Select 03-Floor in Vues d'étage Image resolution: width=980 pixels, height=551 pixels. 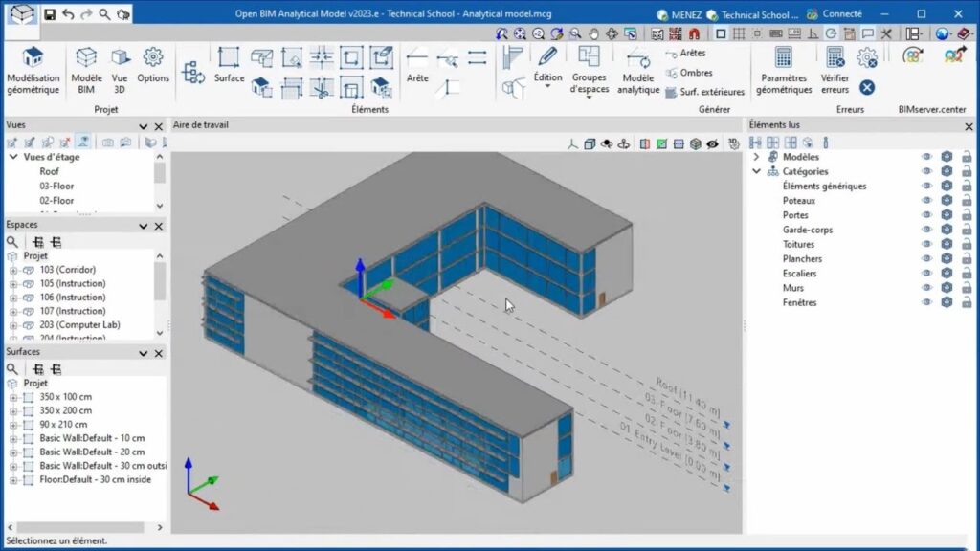pyautogui.click(x=56, y=186)
